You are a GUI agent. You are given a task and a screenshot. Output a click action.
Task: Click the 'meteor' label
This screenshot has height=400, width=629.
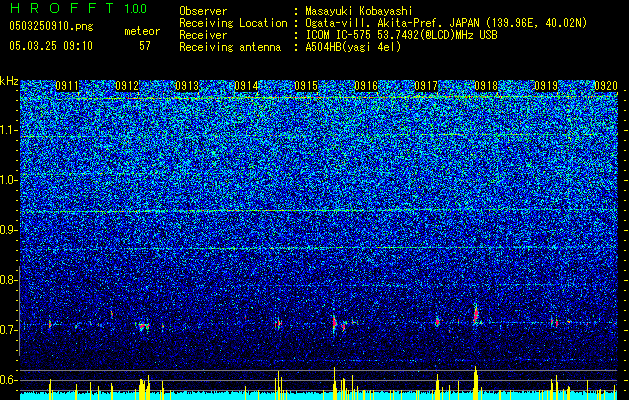(142, 31)
